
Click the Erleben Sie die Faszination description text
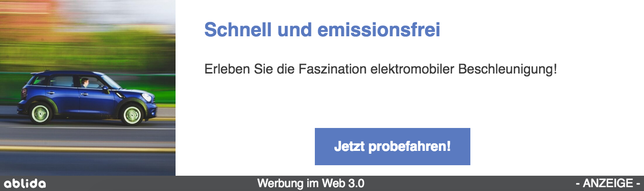381,69
